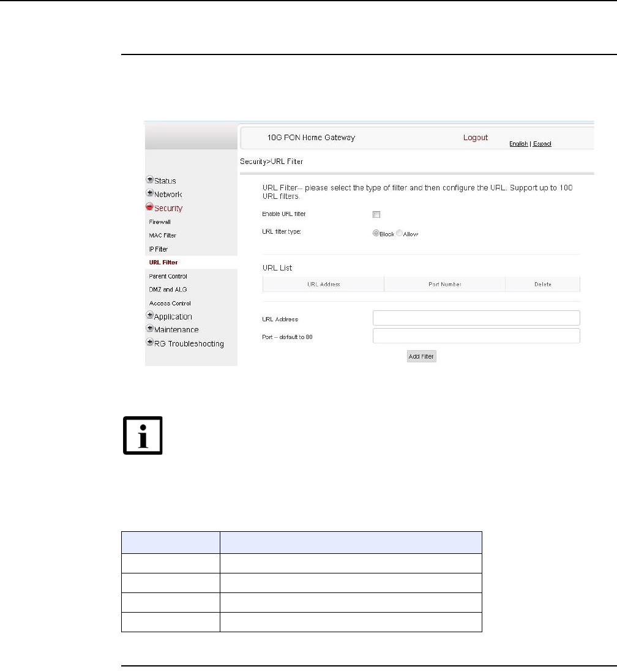Click the Security menu label
Screen dimensions: 617x672
coord(168,208)
